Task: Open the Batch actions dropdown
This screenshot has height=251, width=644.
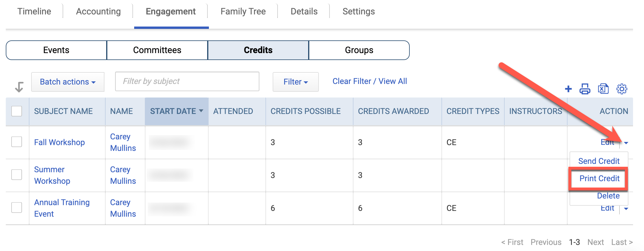Action: (68, 82)
